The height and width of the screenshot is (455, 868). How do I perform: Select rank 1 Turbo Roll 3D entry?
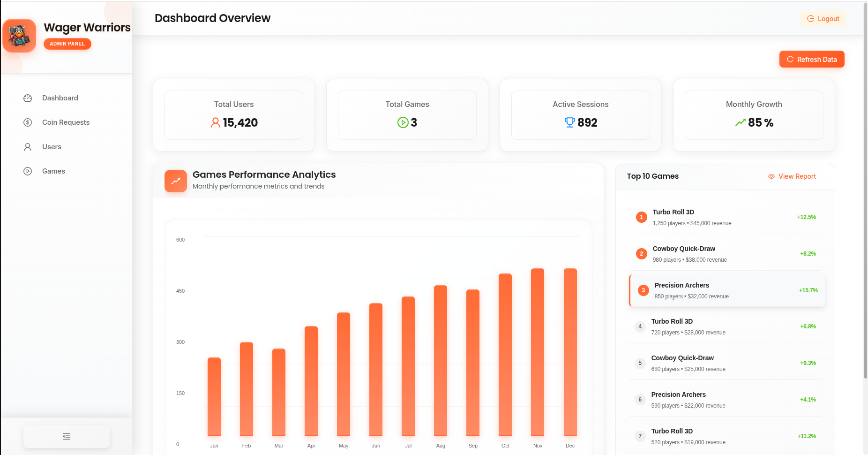click(726, 217)
